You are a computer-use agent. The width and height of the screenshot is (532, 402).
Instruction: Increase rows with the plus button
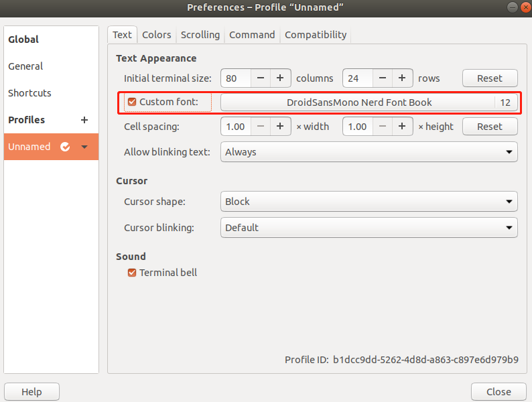pyautogui.click(x=402, y=78)
